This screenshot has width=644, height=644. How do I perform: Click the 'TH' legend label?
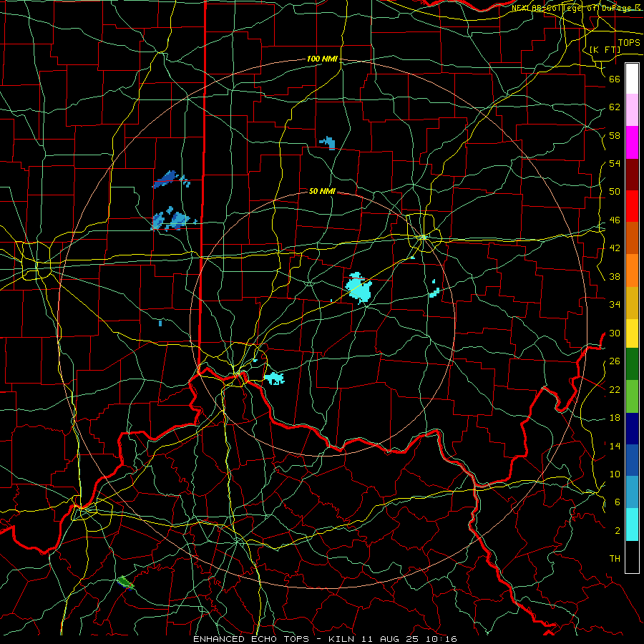[615, 559]
